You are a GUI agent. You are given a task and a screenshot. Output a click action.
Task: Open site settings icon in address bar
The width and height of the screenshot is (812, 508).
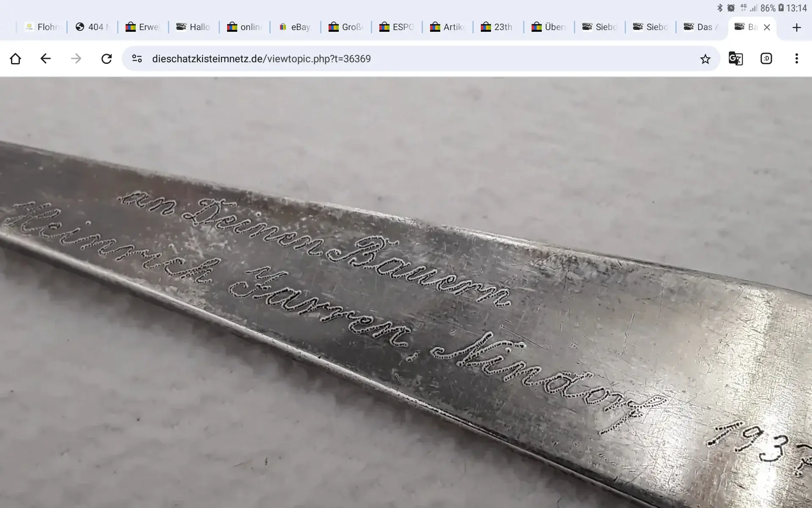tap(137, 58)
